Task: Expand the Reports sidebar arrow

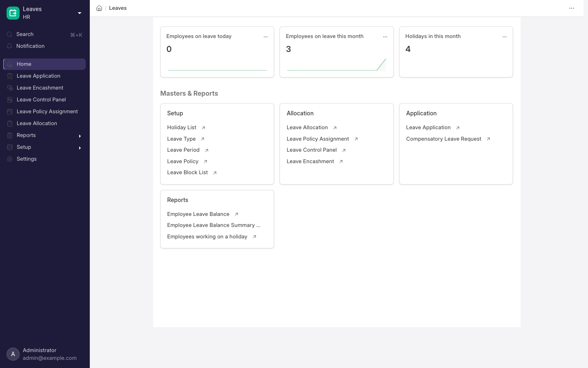Action: [80, 136]
